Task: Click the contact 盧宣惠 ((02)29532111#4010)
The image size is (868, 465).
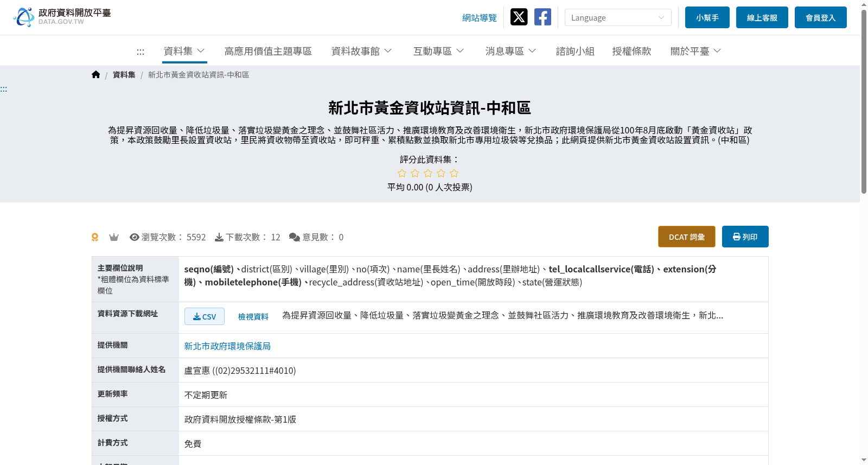Action: click(x=240, y=371)
